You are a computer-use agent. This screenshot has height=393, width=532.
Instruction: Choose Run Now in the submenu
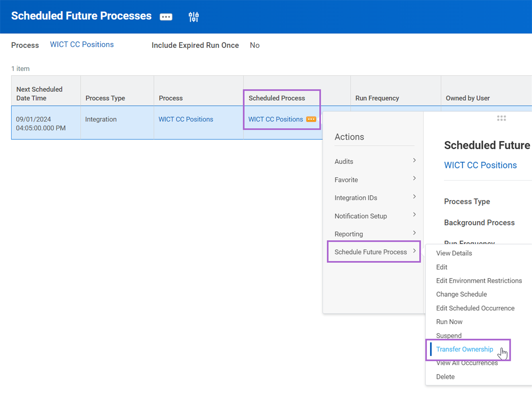pyautogui.click(x=449, y=322)
